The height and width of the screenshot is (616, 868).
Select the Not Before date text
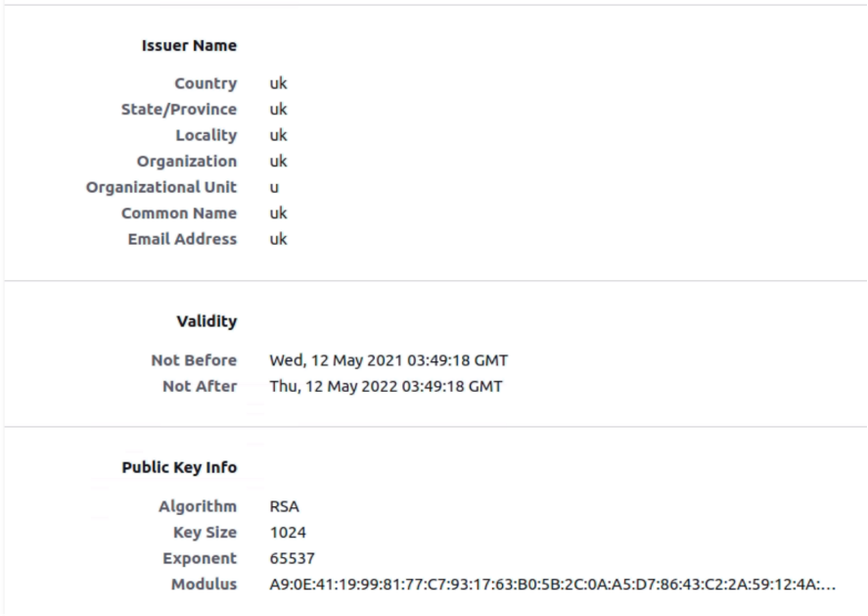(388, 360)
